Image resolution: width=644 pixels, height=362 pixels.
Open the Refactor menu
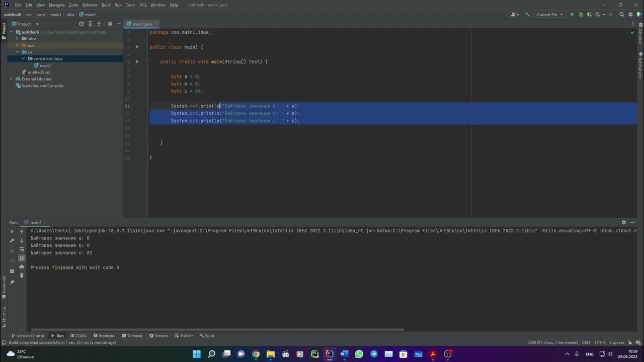click(90, 5)
